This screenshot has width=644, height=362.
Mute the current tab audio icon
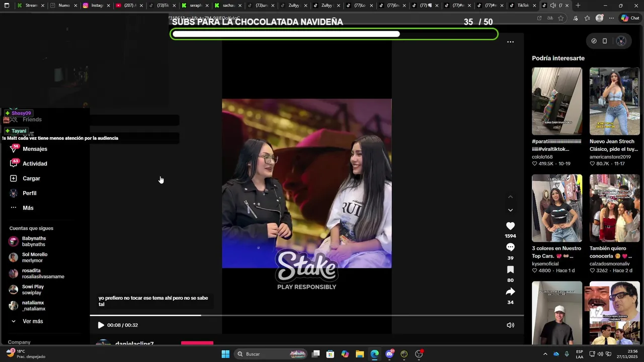coord(553,6)
